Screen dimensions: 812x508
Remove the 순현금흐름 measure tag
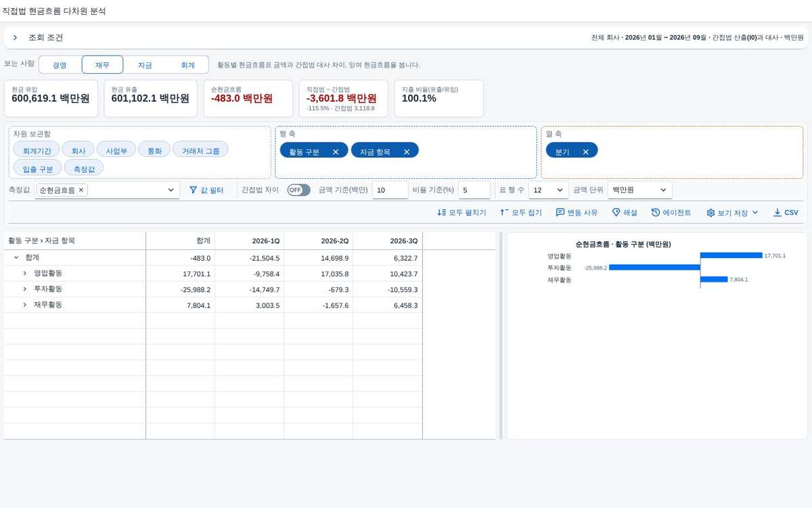(81, 190)
